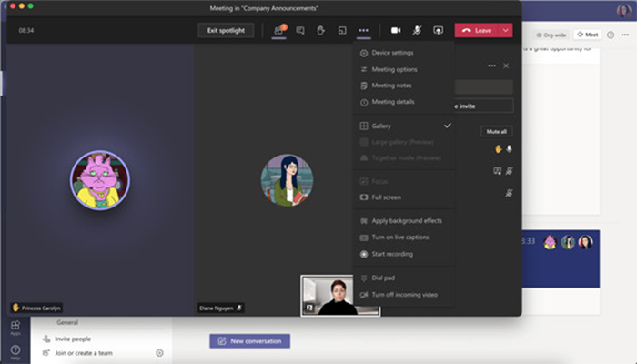Open participants panel ellipsis options
This screenshot has height=364, width=637.
pos(491,66)
